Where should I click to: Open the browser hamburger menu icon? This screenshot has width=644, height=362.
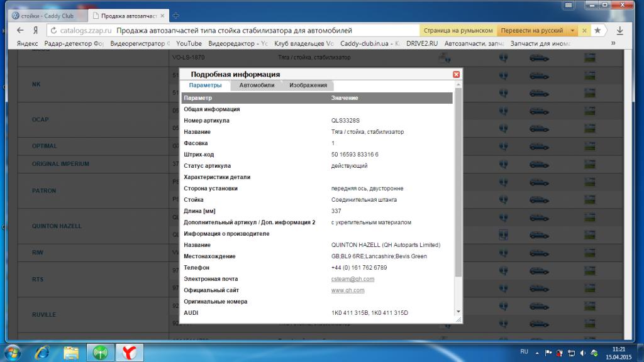[x=569, y=5]
